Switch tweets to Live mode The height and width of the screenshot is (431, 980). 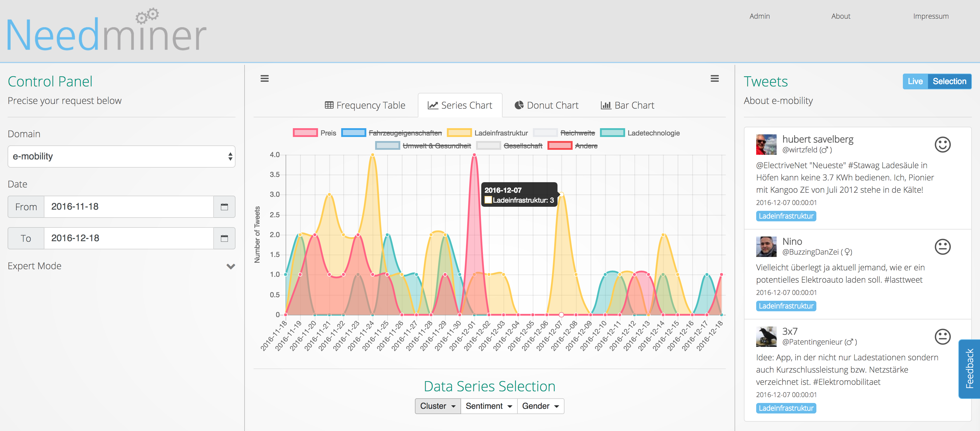(915, 81)
